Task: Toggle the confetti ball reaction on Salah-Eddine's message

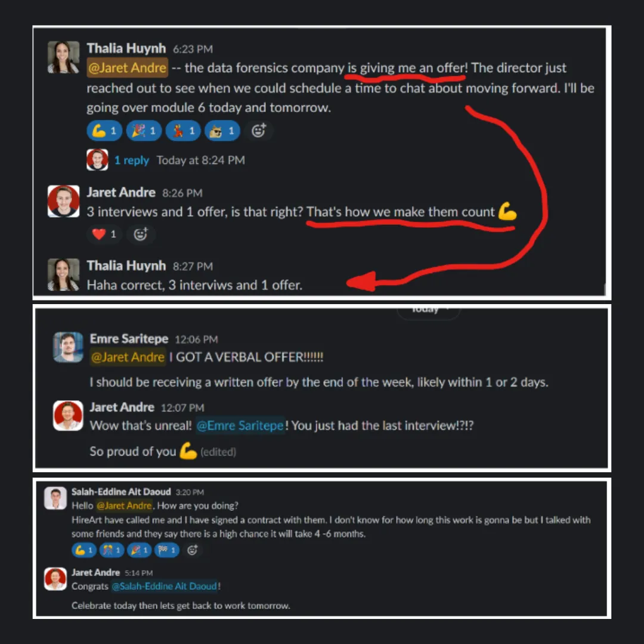Action: (112, 550)
